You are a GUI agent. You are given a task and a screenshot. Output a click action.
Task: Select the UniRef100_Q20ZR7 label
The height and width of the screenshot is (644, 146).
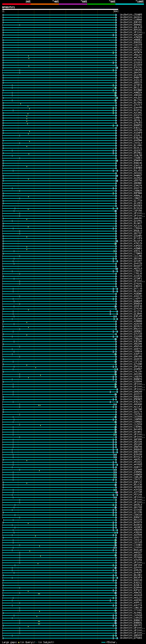pos(131,261)
